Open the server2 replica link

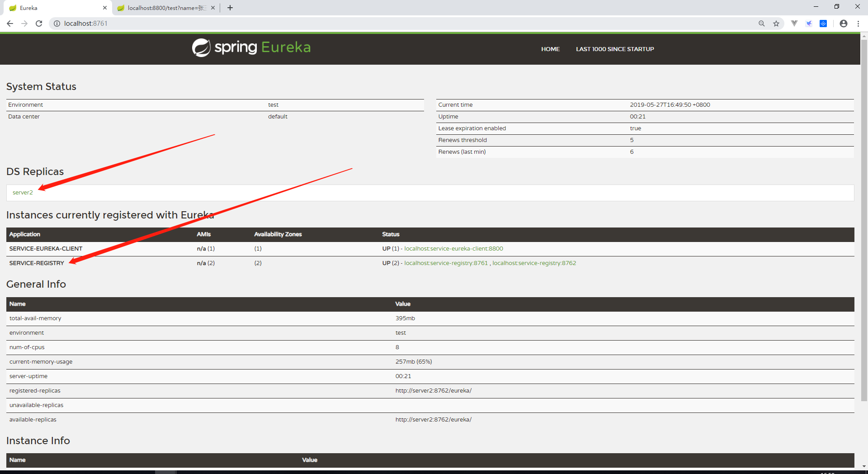tap(23, 193)
